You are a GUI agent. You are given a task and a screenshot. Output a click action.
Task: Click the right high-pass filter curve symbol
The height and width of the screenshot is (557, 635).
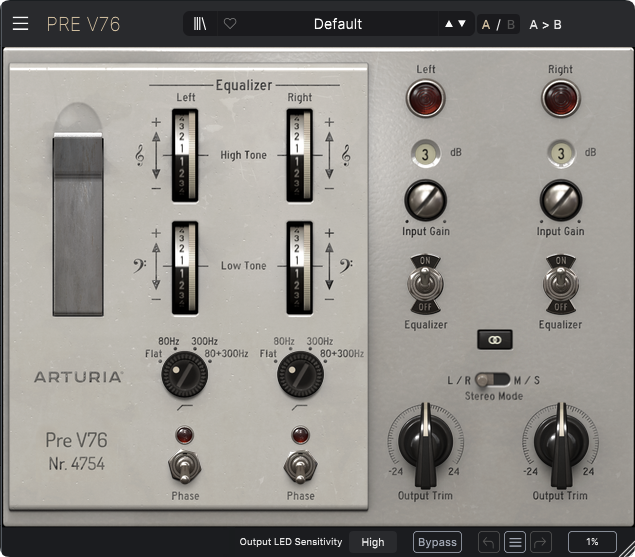pyautogui.click(x=299, y=407)
